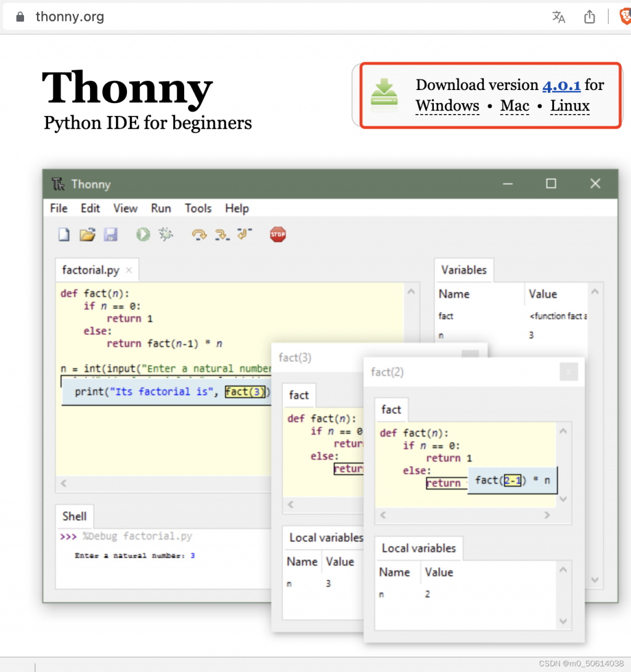Image resolution: width=631 pixels, height=672 pixels.
Task: Click the Name column header in Variables panel
Action: tap(454, 294)
